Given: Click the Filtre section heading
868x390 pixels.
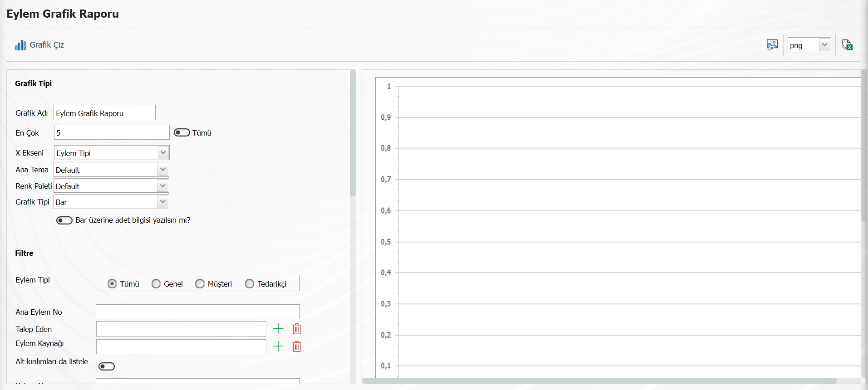Looking at the screenshot, I should pyautogui.click(x=24, y=253).
